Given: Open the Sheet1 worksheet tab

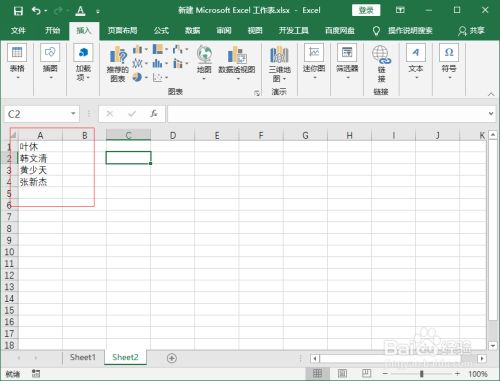Looking at the screenshot, I should pos(83,357).
